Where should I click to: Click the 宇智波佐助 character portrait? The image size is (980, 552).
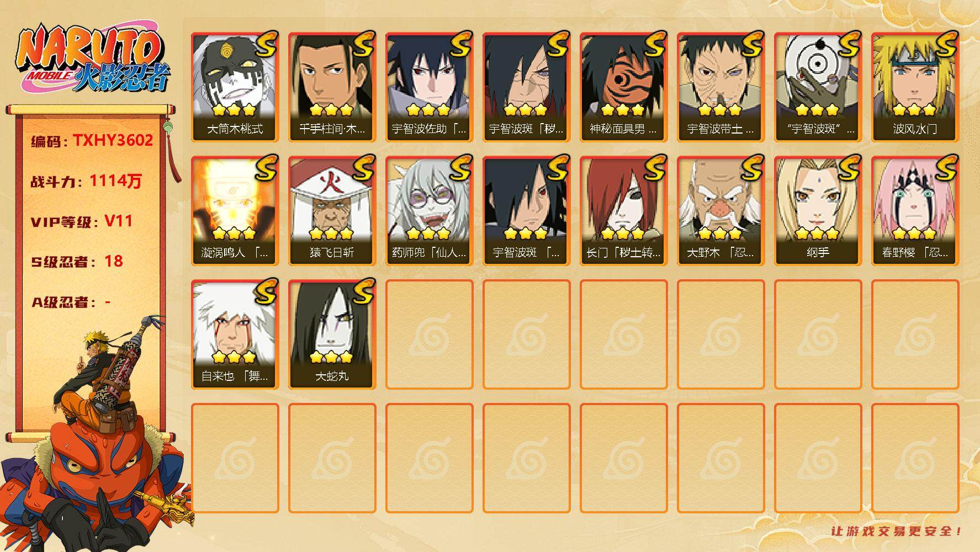[429, 87]
